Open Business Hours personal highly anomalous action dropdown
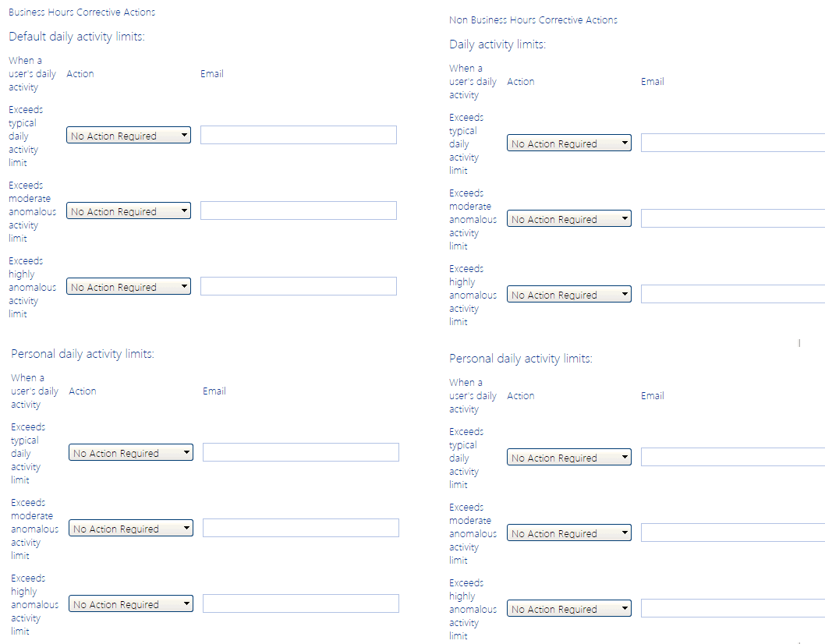This screenshot has height=644, width=825. click(131, 604)
